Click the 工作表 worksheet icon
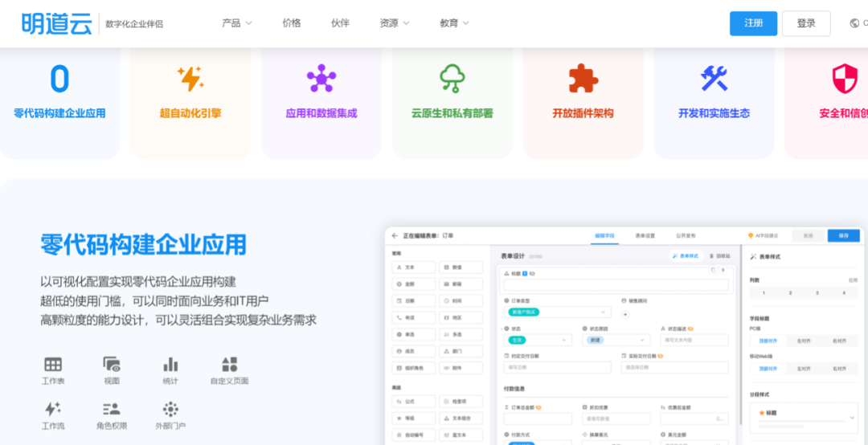 pos(53,364)
